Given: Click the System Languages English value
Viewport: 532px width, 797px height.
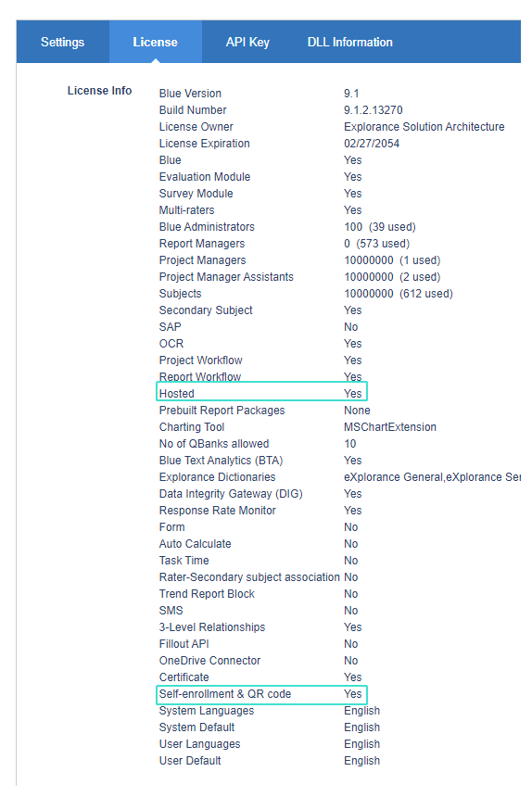Looking at the screenshot, I should (x=361, y=711).
